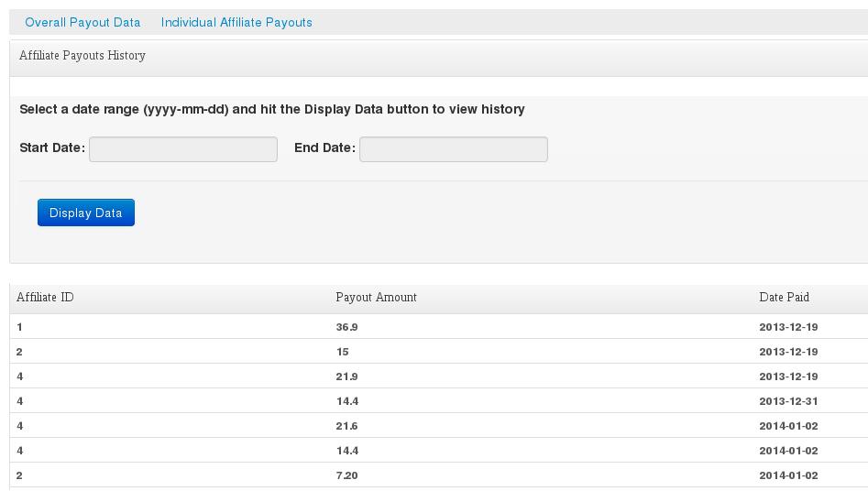
Task: Click the 7.20 payout amount cell
Action: (x=346, y=475)
